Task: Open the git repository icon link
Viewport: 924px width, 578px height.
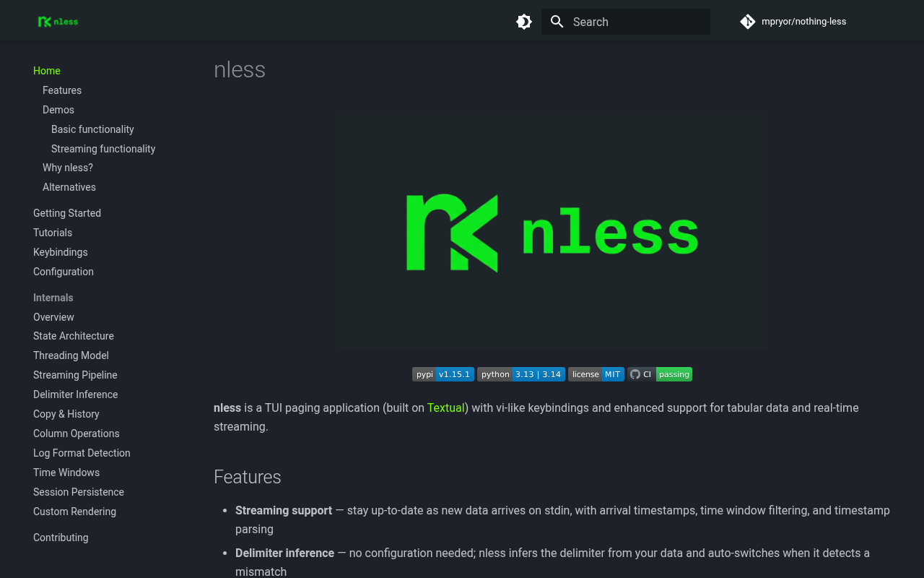Action: pyautogui.click(x=748, y=22)
